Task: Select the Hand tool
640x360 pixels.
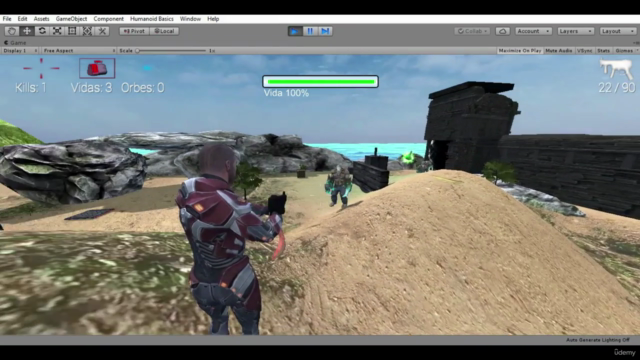Action: point(11,31)
